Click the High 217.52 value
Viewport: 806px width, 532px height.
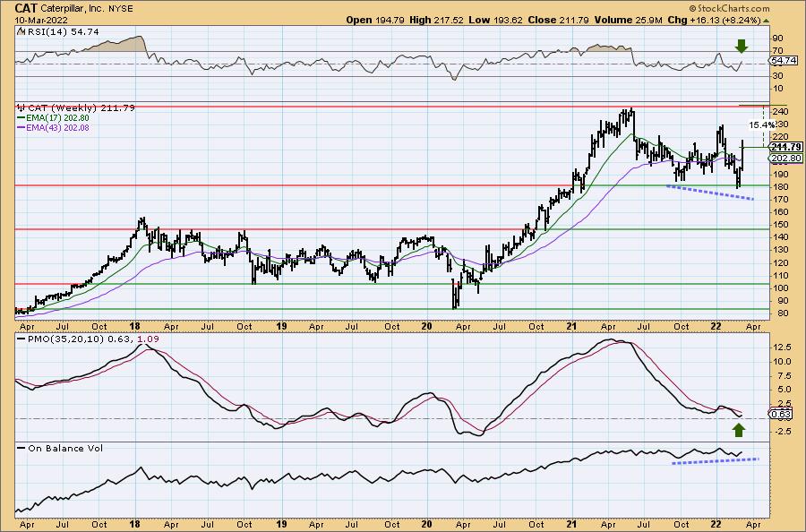point(437,20)
